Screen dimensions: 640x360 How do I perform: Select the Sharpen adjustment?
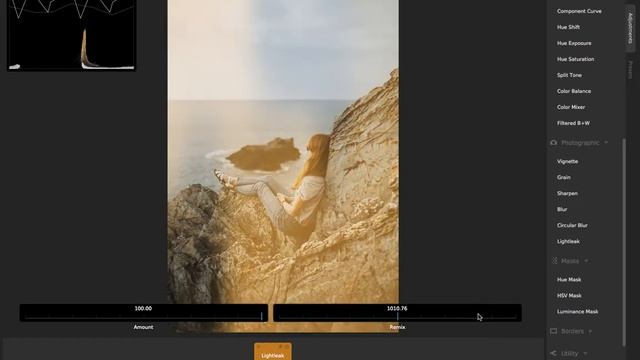pyautogui.click(x=567, y=193)
